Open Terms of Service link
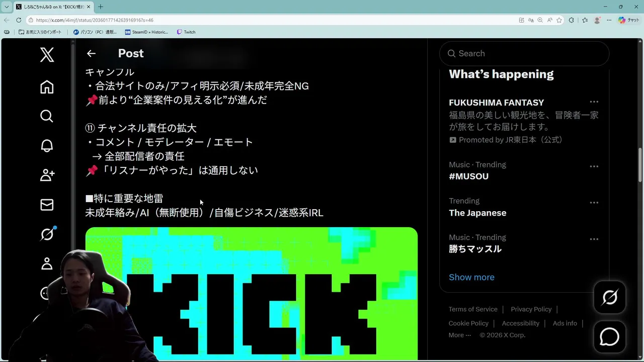This screenshot has height=362, width=644. (x=473, y=309)
